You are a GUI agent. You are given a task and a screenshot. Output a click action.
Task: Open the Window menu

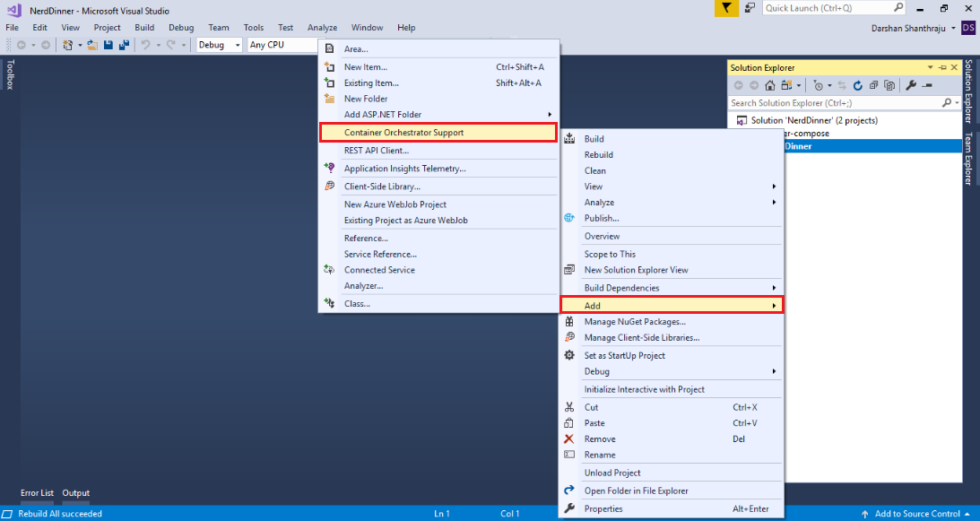coord(367,28)
